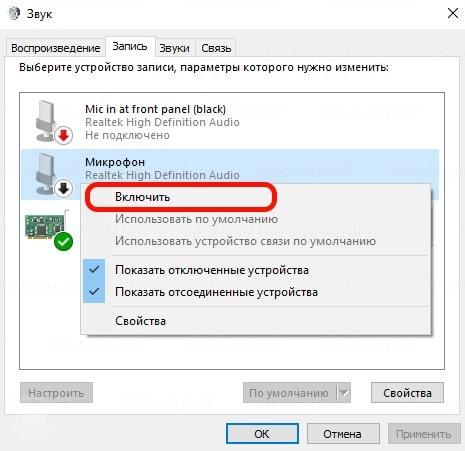Click the Запись tab
The width and height of the screenshot is (465, 451).
(130, 46)
